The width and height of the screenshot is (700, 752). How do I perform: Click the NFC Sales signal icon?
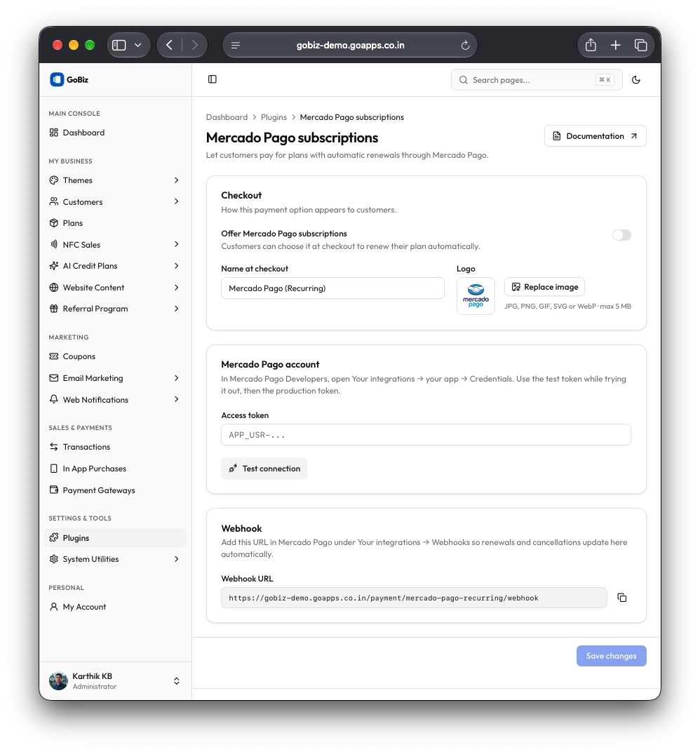point(54,244)
